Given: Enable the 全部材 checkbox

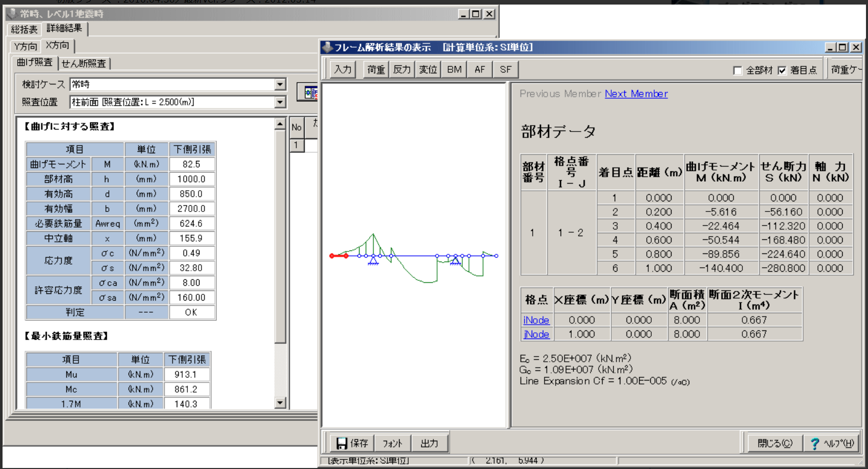Looking at the screenshot, I should coord(738,70).
